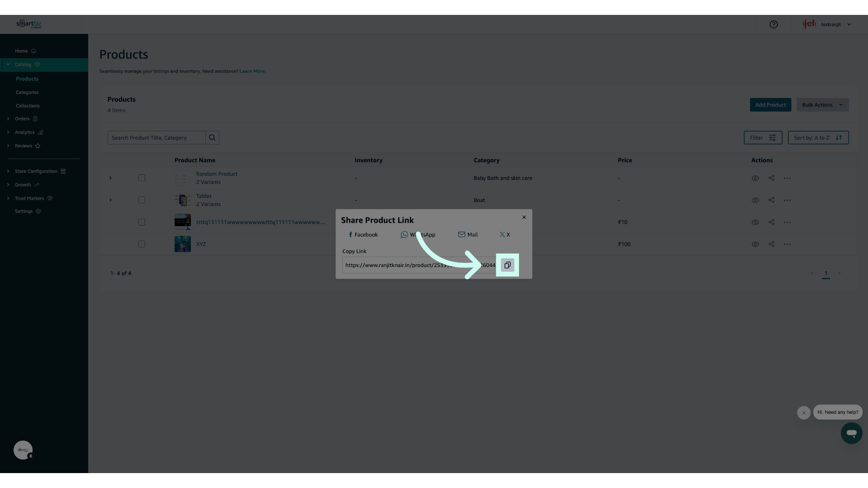The image size is (868, 488).
Task: Toggle visibility eye for XYZ
Action: click(755, 244)
